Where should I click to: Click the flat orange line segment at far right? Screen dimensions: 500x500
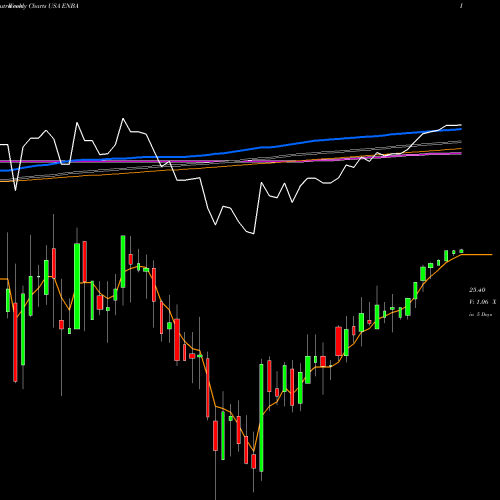pos(477,255)
